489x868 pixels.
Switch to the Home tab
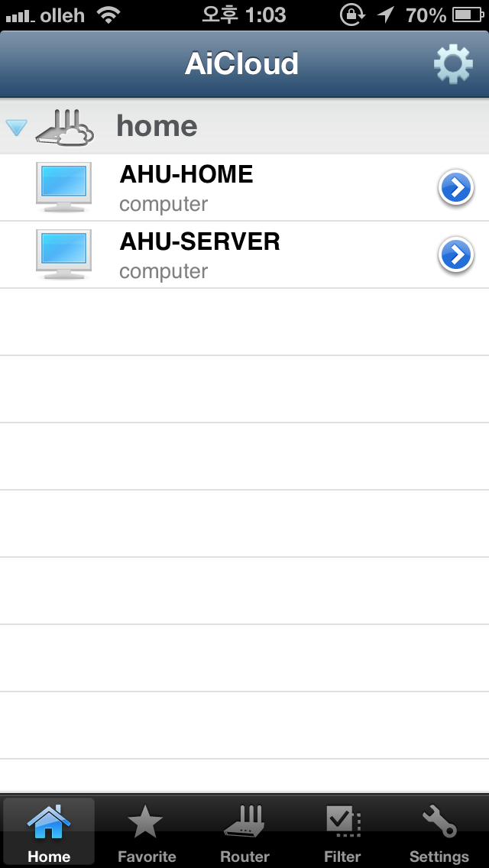(50, 833)
